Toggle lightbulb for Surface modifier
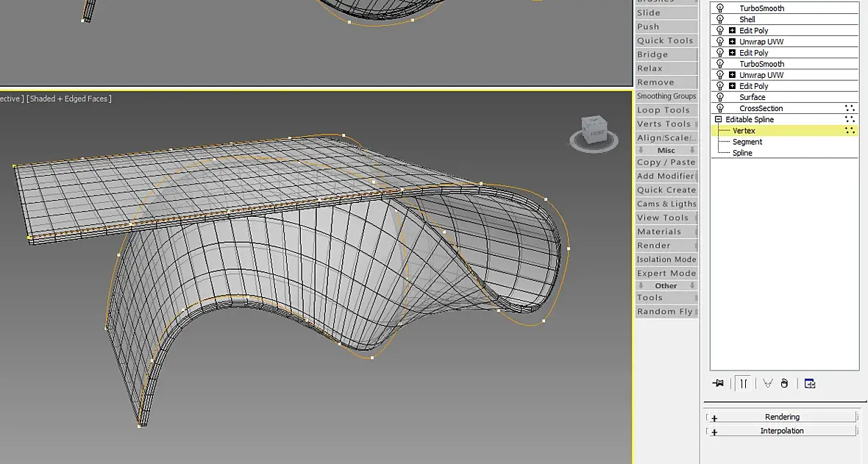The height and width of the screenshot is (464, 868). pyautogui.click(x=719, y=97)
